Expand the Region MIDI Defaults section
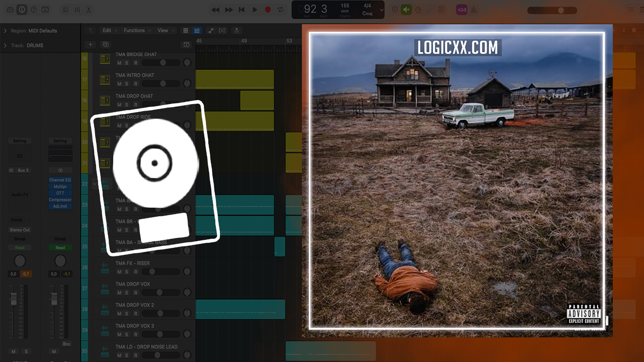Viewport: 644px width, 362px height. [x=5, y=31]
